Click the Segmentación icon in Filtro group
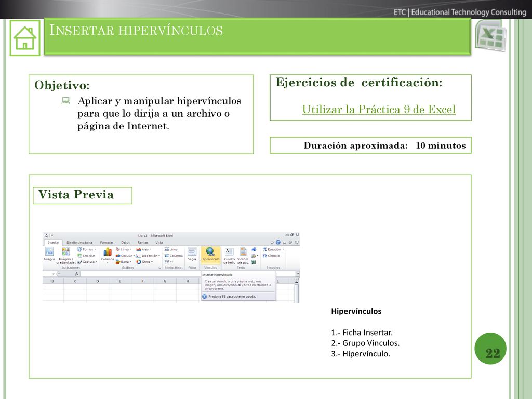Screen dimensions: 532x399 (192, 252)
